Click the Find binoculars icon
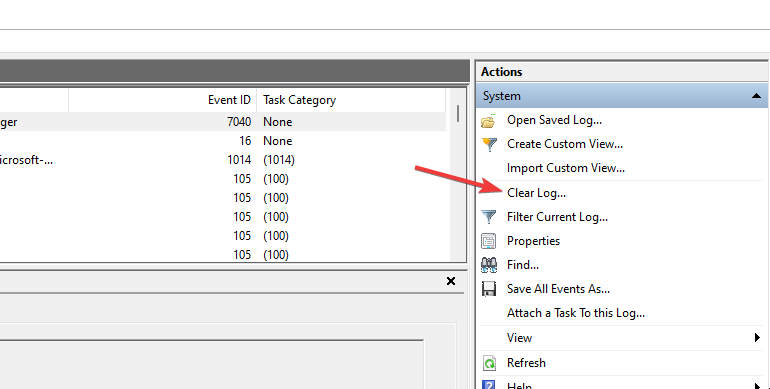The width and height of the screenshot is (770, 389). [x=489, y=265]
